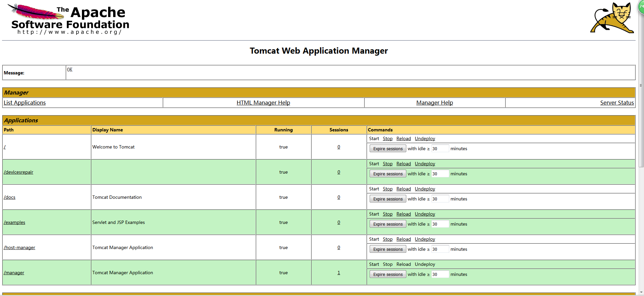Viewport: 644px width, 296px height.
Task: Open the Manager Help link
Action: 434,103
